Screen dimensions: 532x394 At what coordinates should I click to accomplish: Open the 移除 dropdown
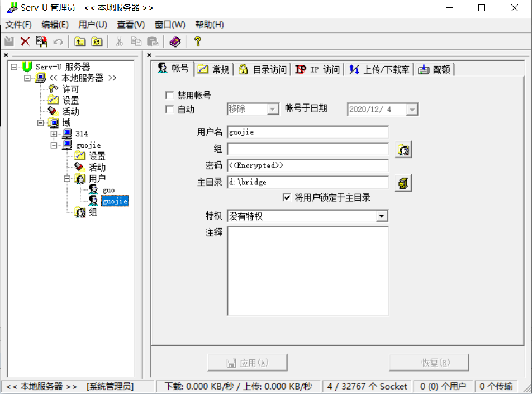(x=273, y=110)
